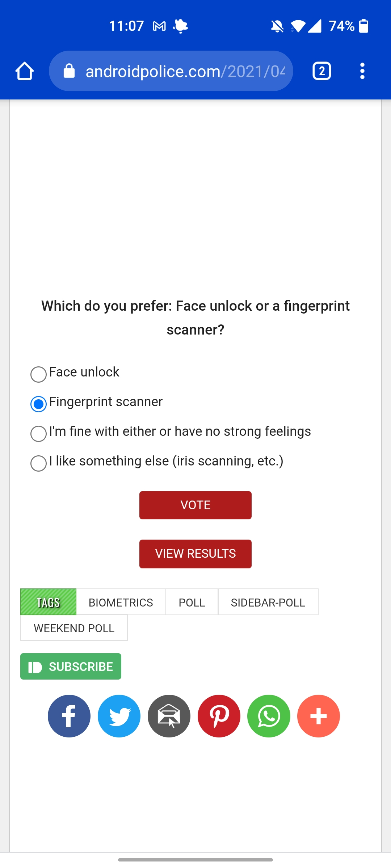This screenshot has height=868, width=391.
Task: Open the BIOMETRICS tag
Action: pyautogui.click(x=121, y=602)
